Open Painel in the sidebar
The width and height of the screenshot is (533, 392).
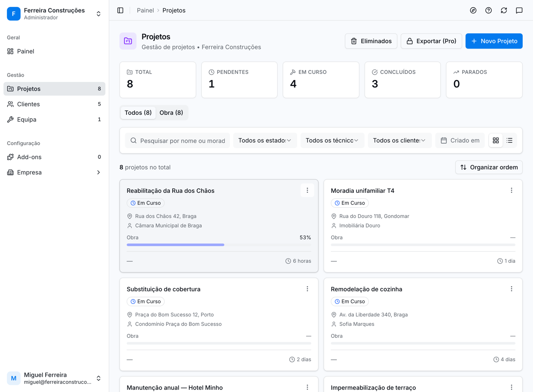pos(54,51)
